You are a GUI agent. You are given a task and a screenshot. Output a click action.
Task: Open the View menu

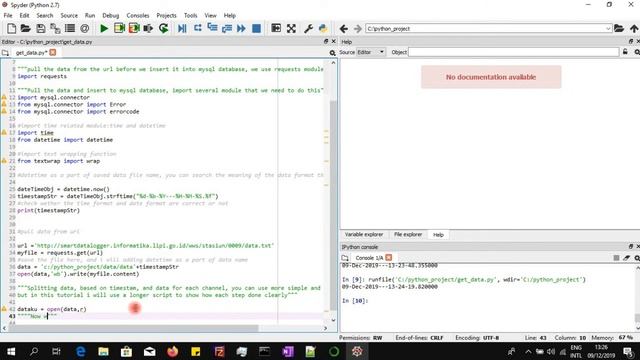211,16
